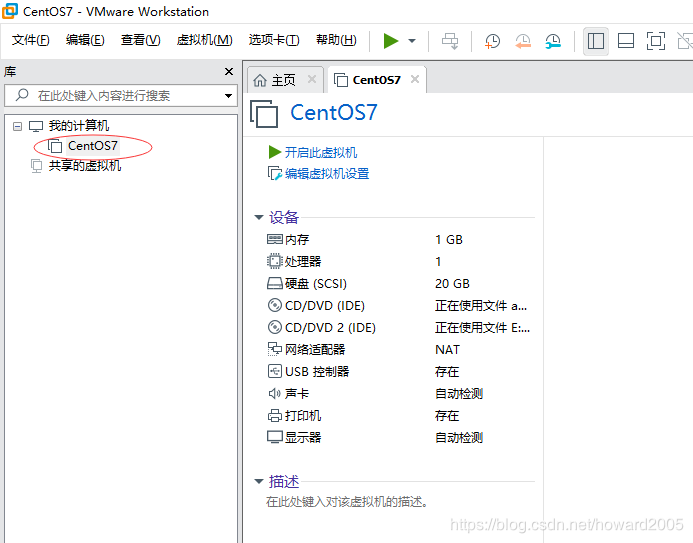Click the 显示器 display monitor icon
The width and height of the screenshot is (693, 543).
pyautogui.click(x=274, y=437)
